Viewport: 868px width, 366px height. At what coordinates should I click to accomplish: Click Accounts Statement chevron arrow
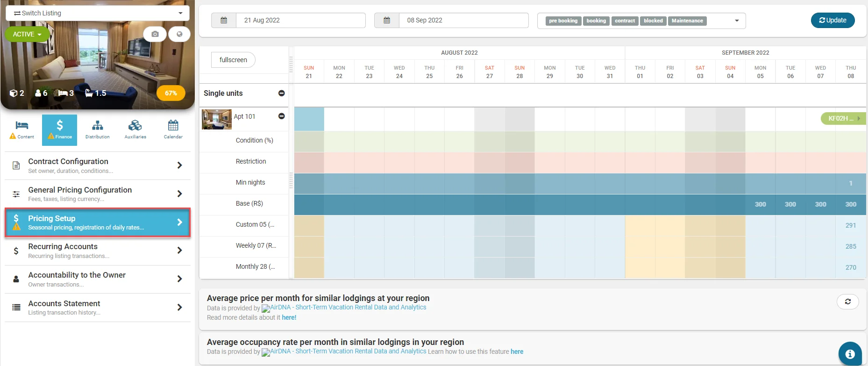pos(179,307)
